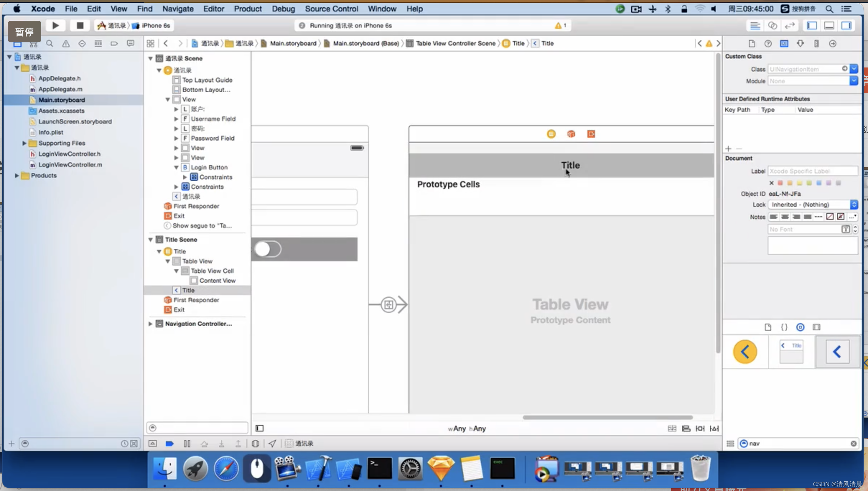Open the Class dropdown in Custom Class
Viewport: 868px width, 491px height.
pyautogui.click(x=854, y=69)
